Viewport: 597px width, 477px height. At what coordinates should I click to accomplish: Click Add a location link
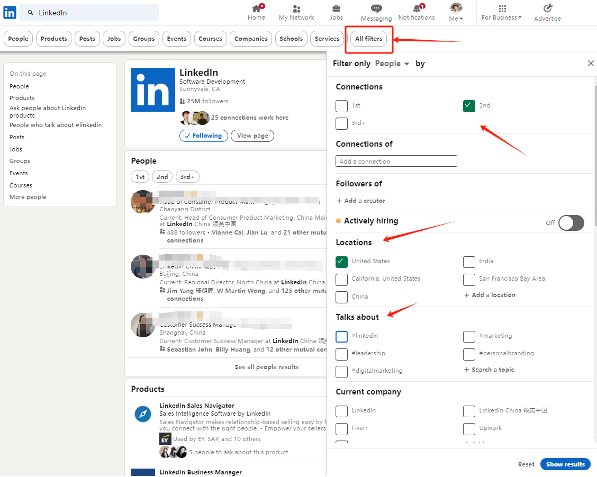(490, 295)
